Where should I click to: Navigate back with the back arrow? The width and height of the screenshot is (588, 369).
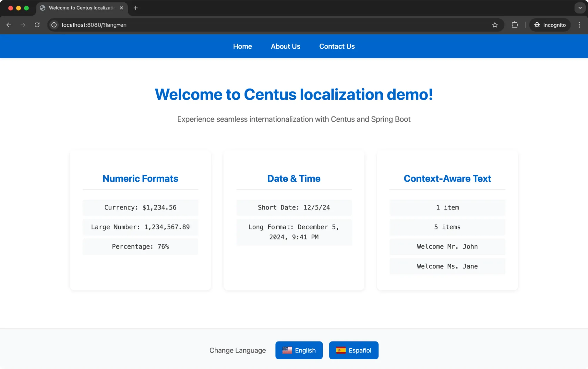point(9,25)
